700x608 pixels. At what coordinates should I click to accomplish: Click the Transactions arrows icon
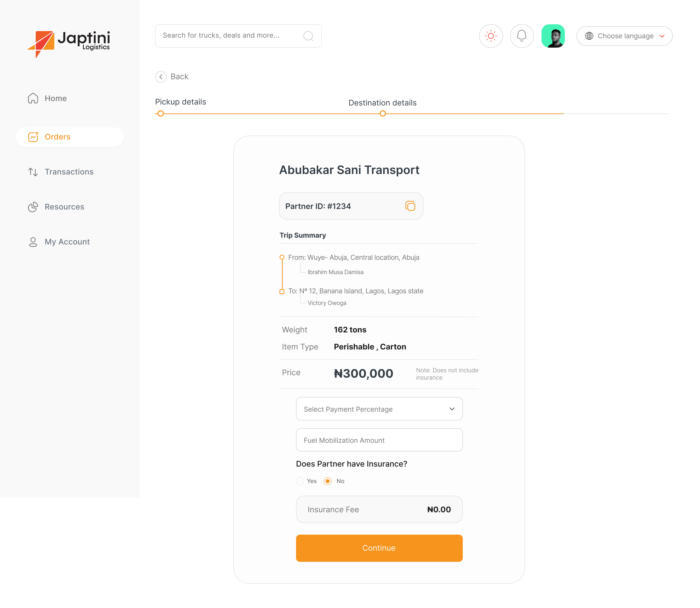(33, 172)
